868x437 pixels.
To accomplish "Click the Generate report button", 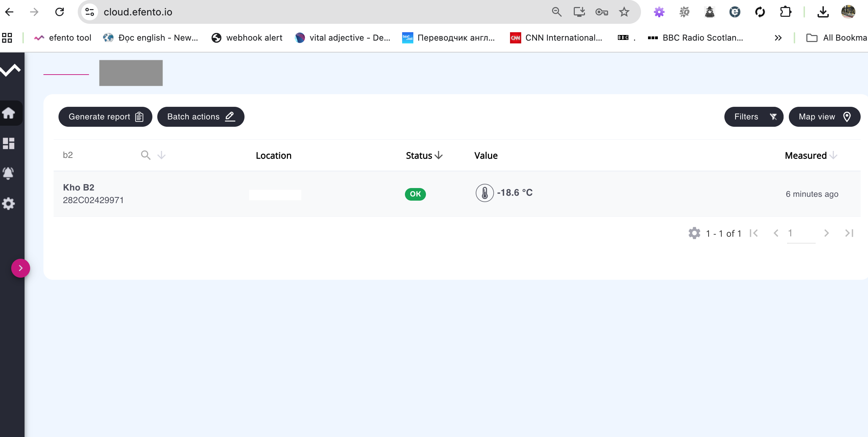I will coord(105,117).
